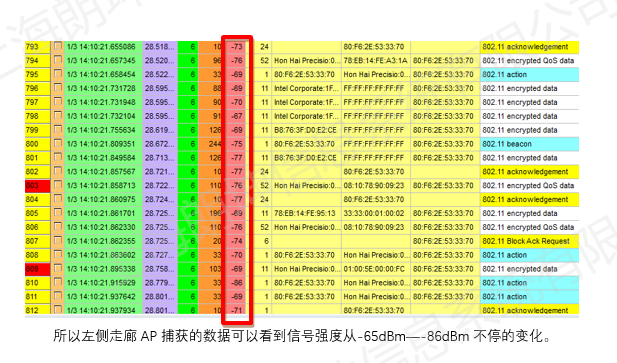The height and width of the screenshot is (363, 617).
Task: Open the 802.11 Block Ack Request row
Action: (x=529, y=241)
